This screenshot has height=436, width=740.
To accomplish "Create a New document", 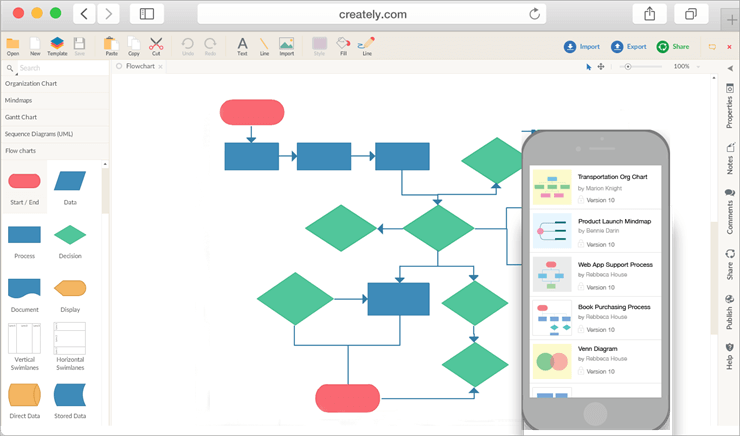I will 35,46.
